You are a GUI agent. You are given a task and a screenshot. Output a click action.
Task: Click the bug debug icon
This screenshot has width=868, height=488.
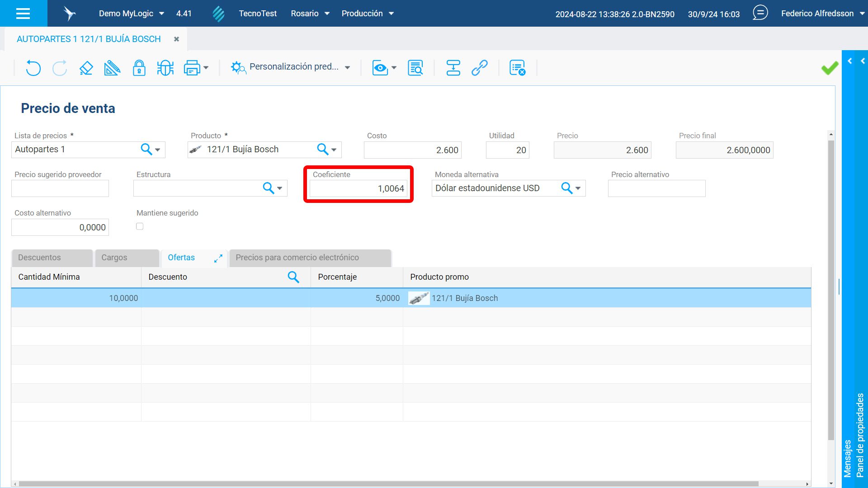click(165, 68)
